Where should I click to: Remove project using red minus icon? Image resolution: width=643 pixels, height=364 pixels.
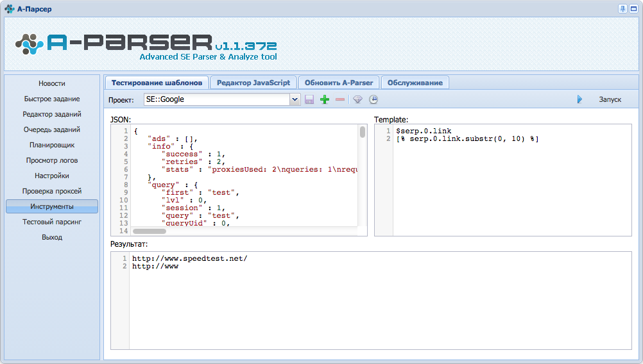(x=340, y=99)
